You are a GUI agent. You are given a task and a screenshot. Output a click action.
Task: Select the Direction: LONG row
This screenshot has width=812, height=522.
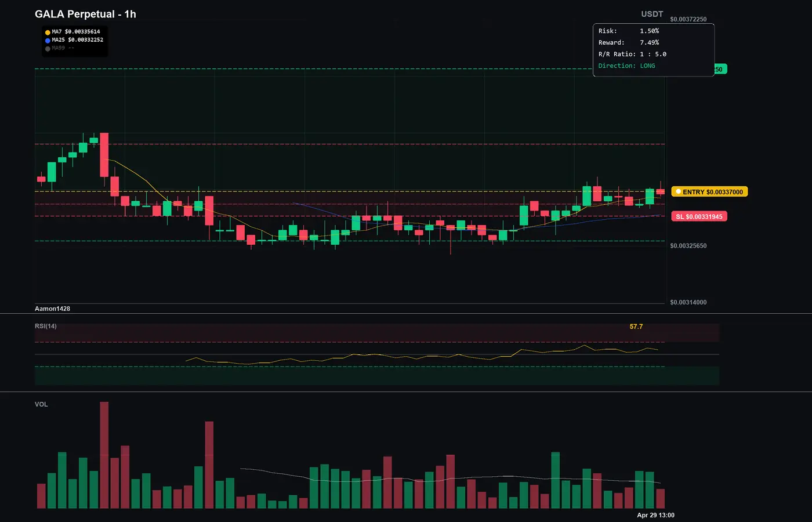tap(627, 66)
